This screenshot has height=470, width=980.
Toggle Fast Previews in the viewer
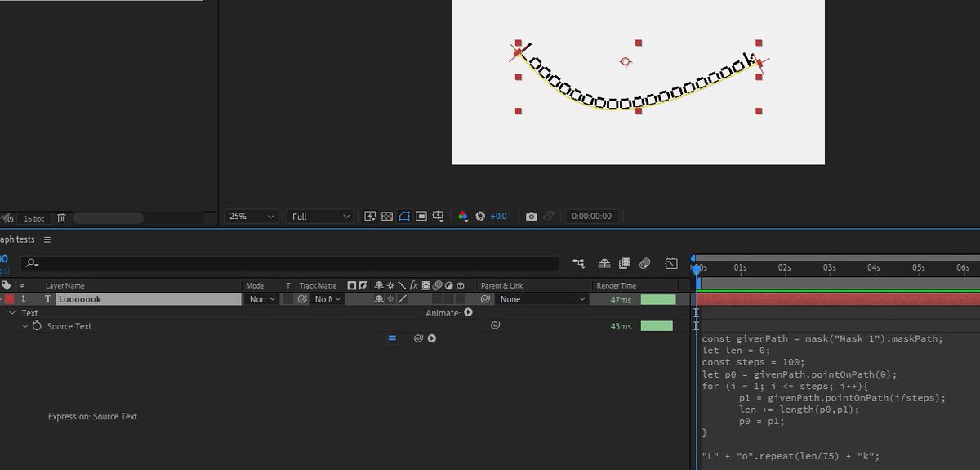point(370,217)
